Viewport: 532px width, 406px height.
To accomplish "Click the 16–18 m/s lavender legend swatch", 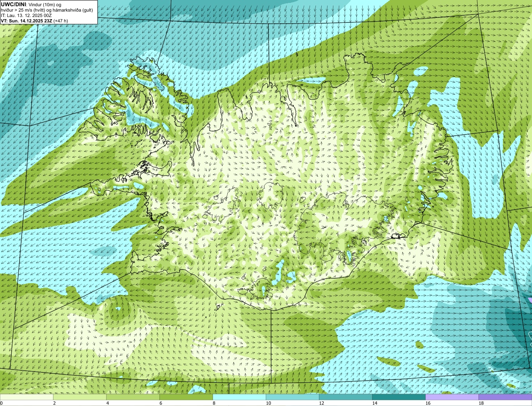I will (x=452, y=397).
